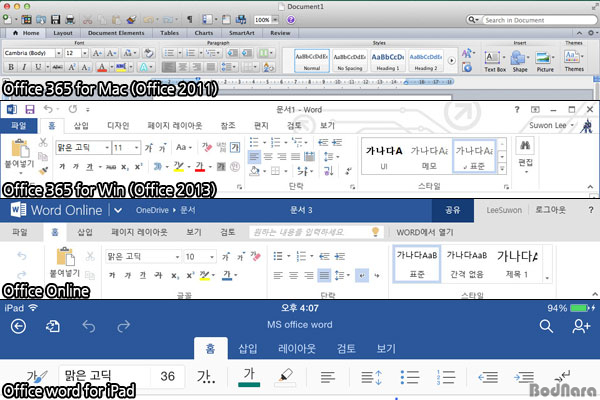Viewport: 600px width, 400px height.
Task: Click clear formatting eraser in Word Online
Action: pos(255,256)
